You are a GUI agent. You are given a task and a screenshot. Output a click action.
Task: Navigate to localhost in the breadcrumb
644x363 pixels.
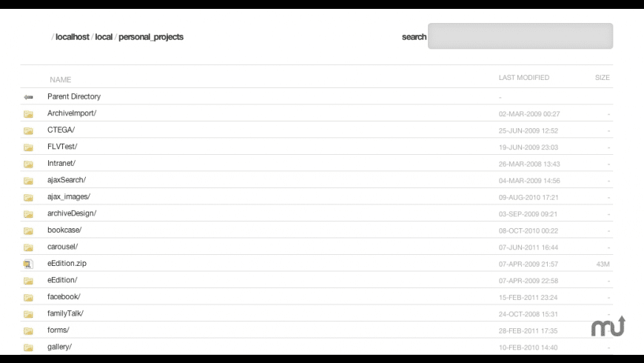pos(73,37)
